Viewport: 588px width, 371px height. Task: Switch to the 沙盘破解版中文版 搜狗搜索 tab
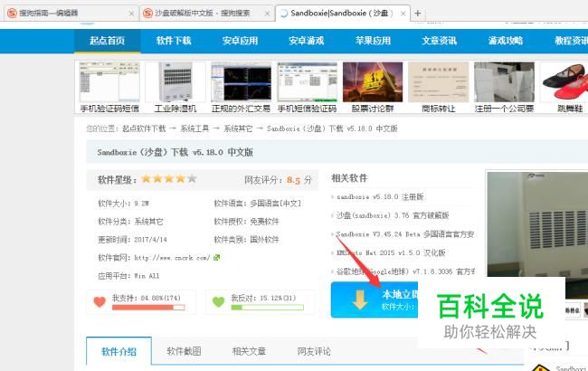point(207,14)
